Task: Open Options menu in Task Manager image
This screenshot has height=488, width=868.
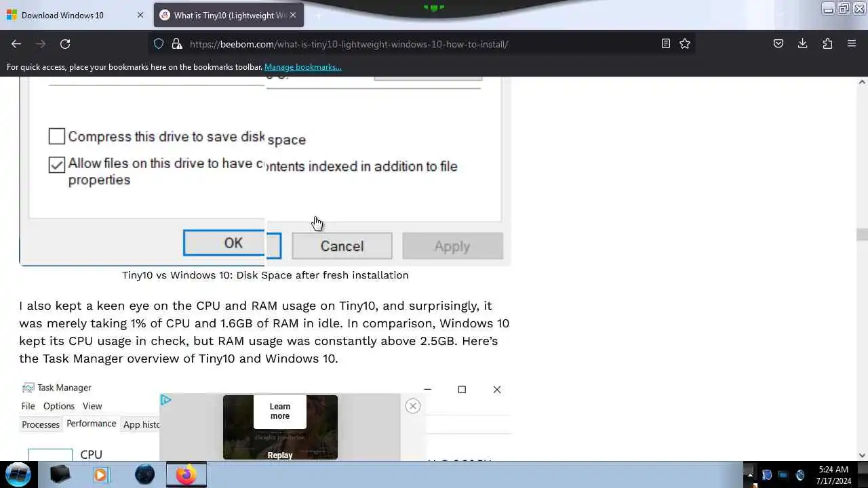Action: tap(59, 406)
